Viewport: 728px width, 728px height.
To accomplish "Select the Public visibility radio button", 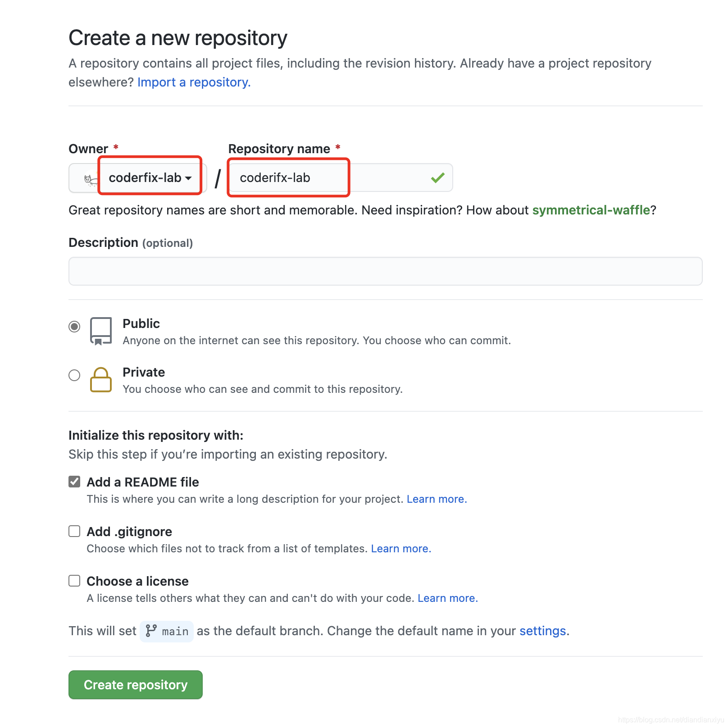I will click(x=74, y=327).
